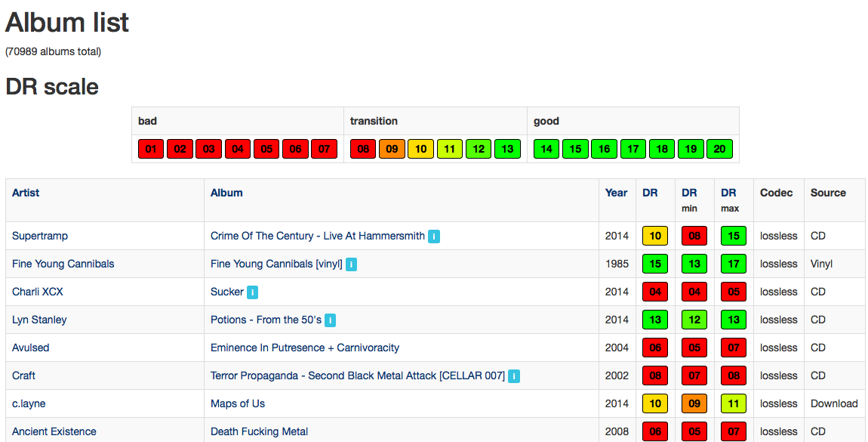
Task: Open Maps of Us album link
Action: point(238,403)
